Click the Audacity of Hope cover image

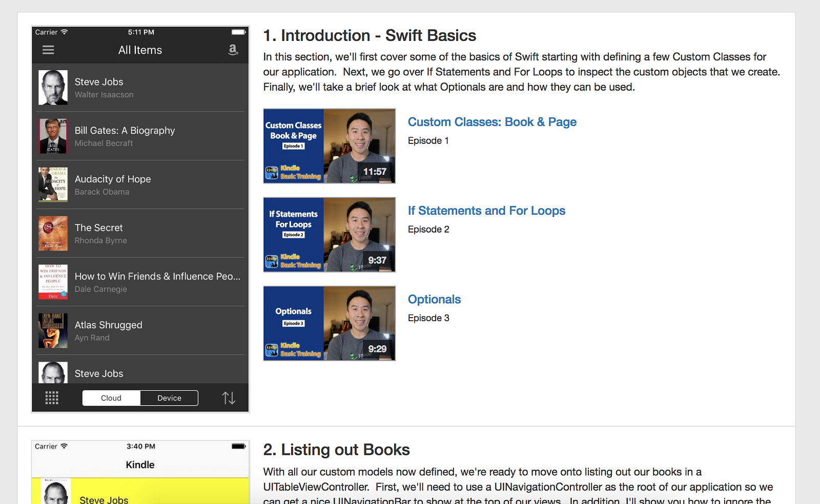click(x=53, y=184)
